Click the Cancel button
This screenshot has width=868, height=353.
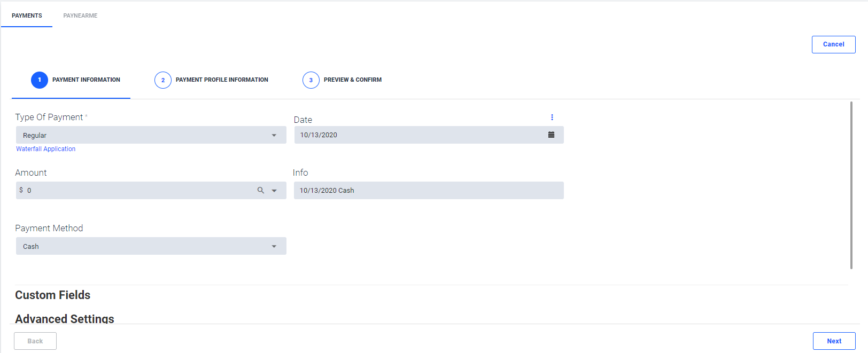coord(834,44)
